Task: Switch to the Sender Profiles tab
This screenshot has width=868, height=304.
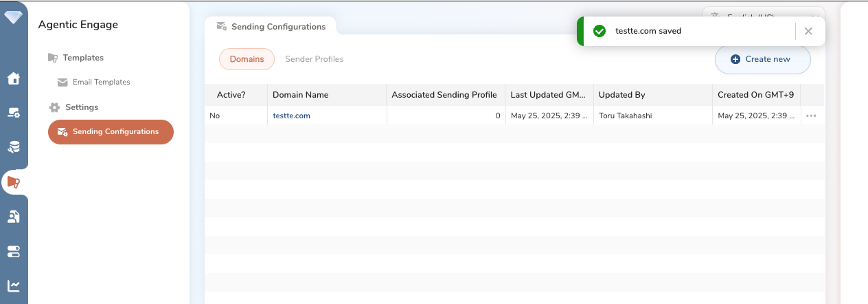Action: [314, 59]
